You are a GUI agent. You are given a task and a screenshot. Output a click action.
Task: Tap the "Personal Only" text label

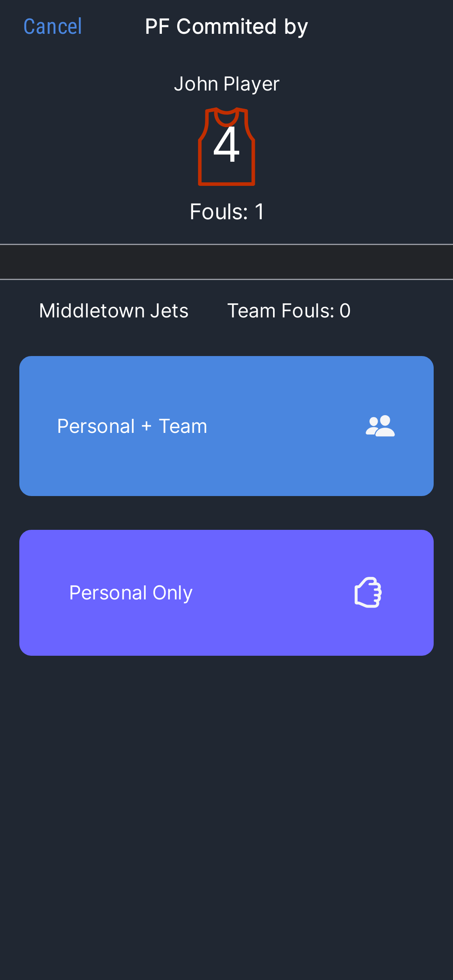click(131, 593)
